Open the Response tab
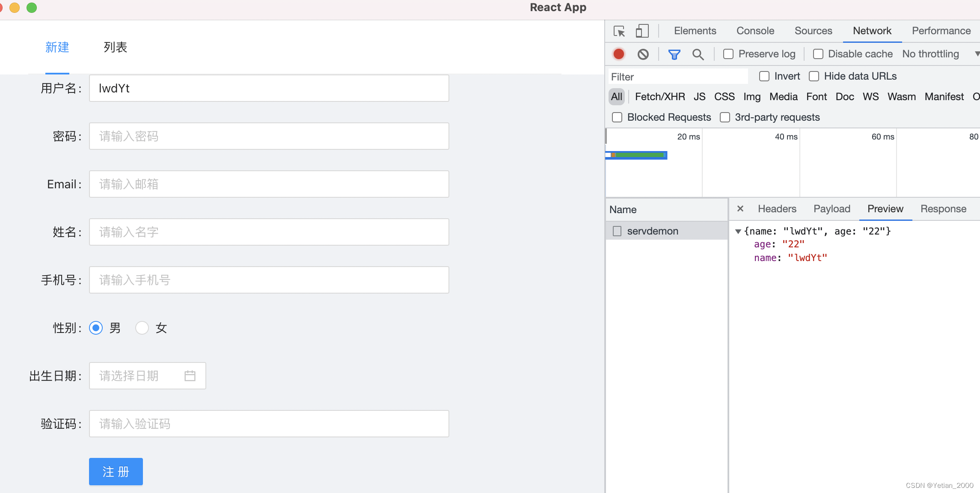Viewport: 980px width, 493px height. (x=943, y=209)
